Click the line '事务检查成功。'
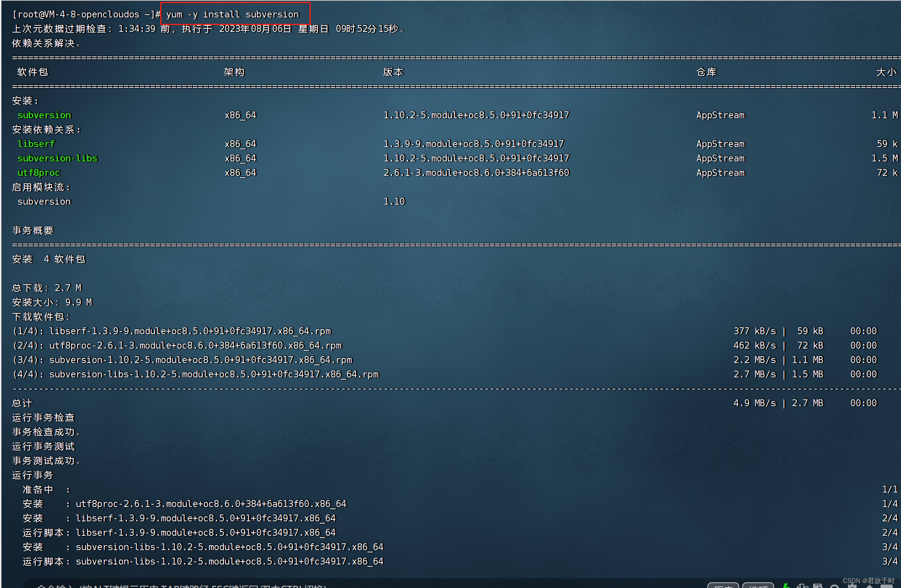The width and height of the screenshot is (901, 588). pyautogui.click(x=47, y=432)
